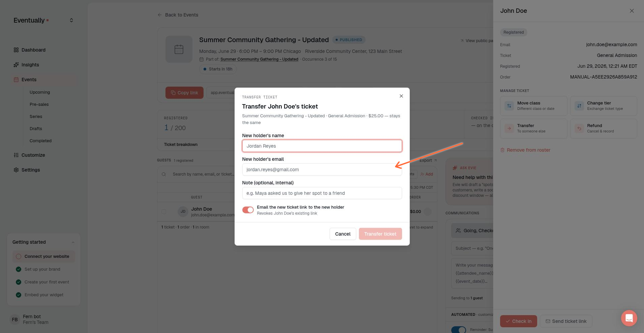Click the Ask Evie sparkle icon
Screen dimensions: 644x333
click(x=455, y=168)
